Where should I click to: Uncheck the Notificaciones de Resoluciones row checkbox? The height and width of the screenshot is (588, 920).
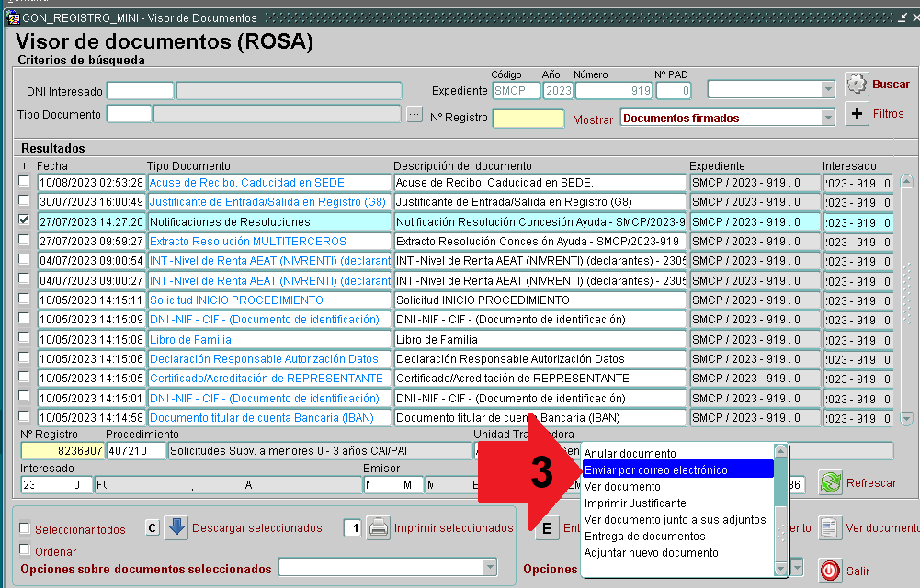25,221
